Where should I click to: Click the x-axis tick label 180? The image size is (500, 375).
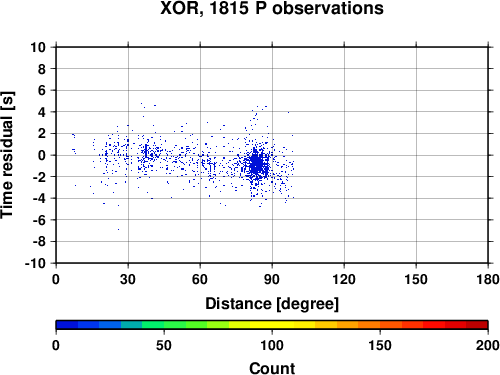[488, 279]
